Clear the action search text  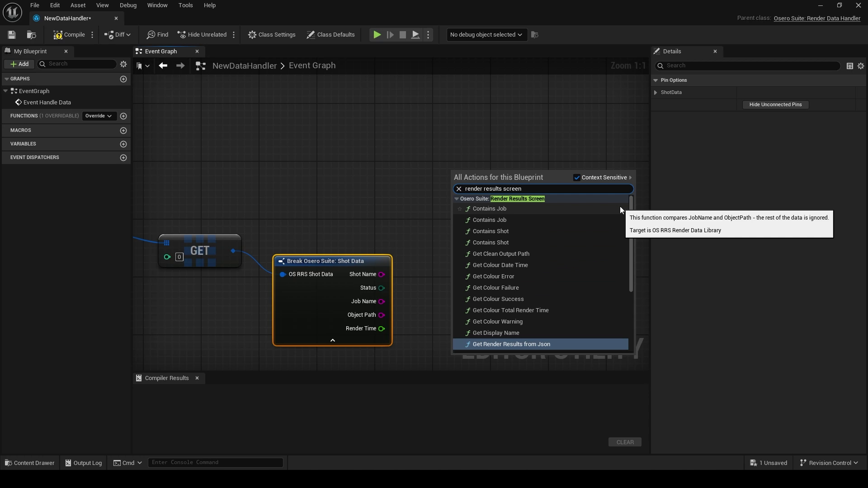point(459,189)
